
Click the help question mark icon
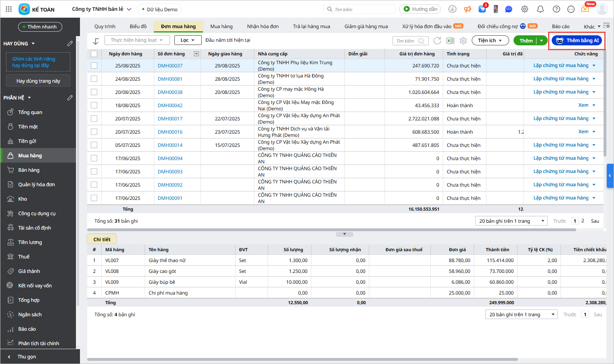tap(556, 9)
